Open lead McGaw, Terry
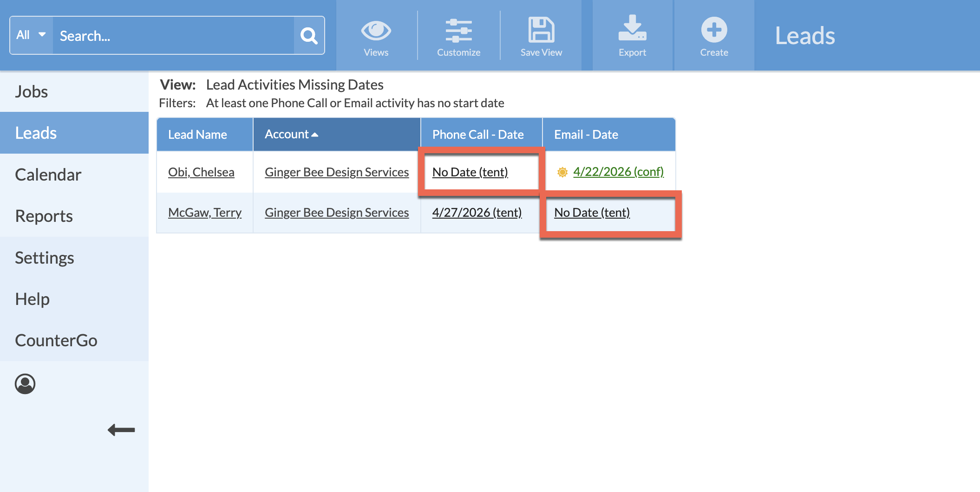Screen dimensions: 980x492 [205, 212]
